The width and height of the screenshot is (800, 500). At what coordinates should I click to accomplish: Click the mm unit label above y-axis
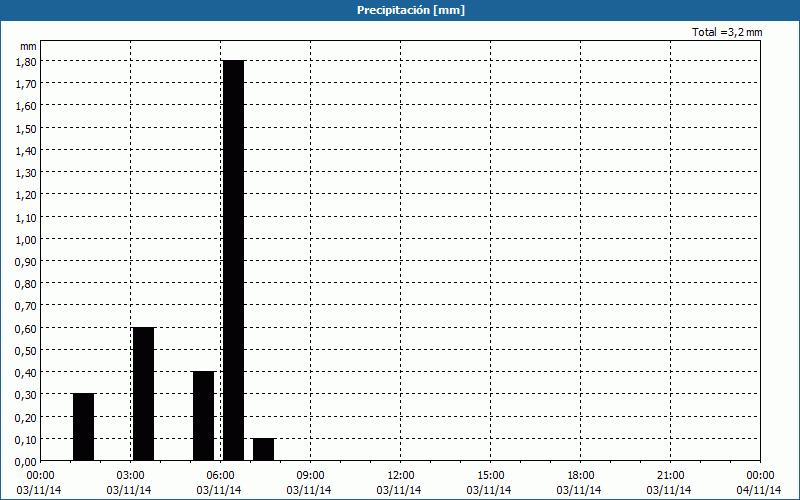(29, 46)
